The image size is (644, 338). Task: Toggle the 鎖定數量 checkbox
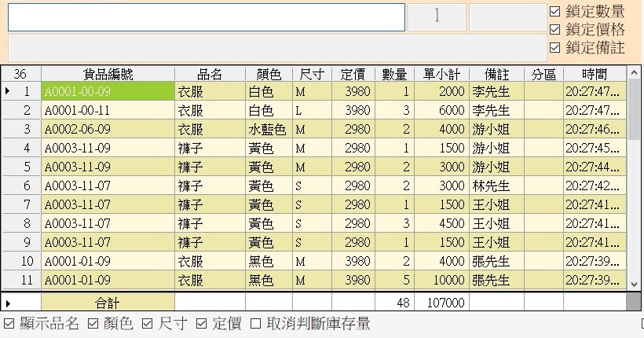click(x=555, y=12)
